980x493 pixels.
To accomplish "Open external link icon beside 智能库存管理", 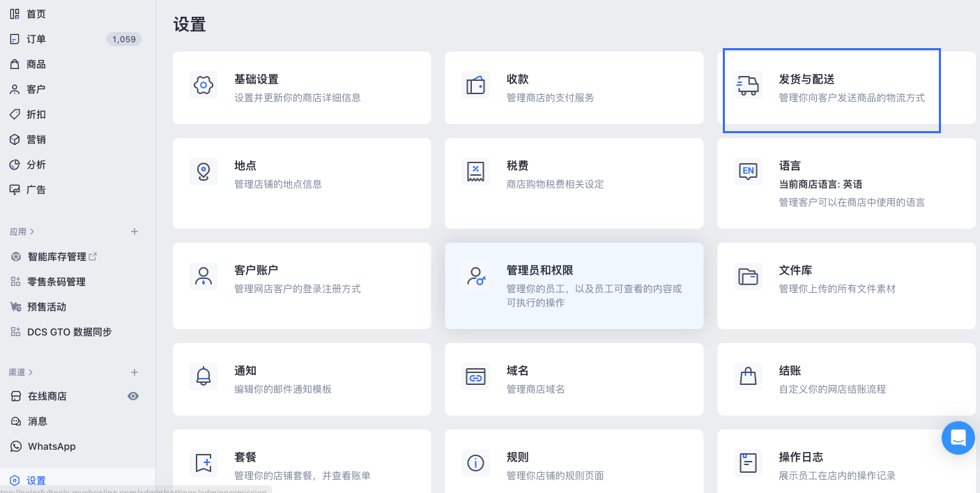I will click(93, 257).
